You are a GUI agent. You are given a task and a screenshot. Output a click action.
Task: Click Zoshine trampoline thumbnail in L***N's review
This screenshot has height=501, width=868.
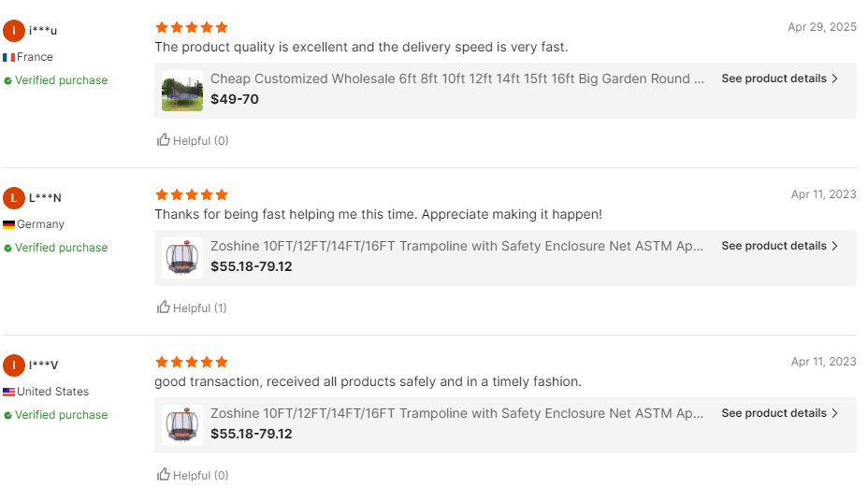pyautogui.click(x=182, y=258)
